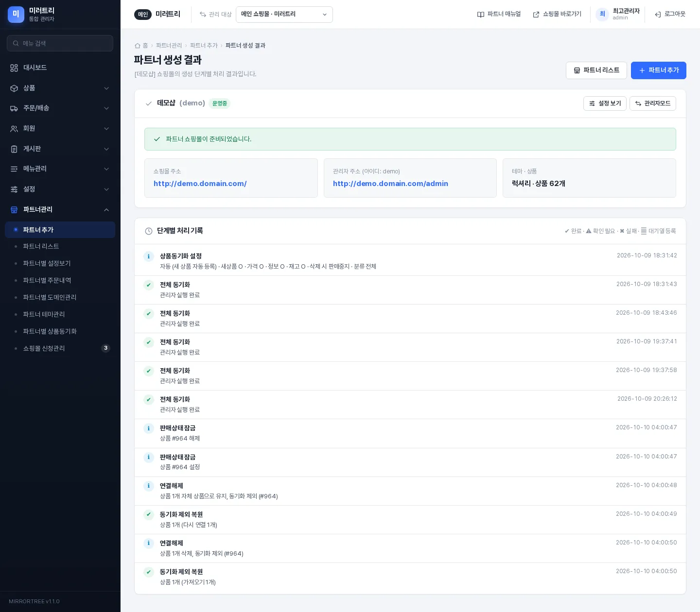Click the product box icon beside 상품
This screenshot has height=612, width=700.
(x=14, y=88)
